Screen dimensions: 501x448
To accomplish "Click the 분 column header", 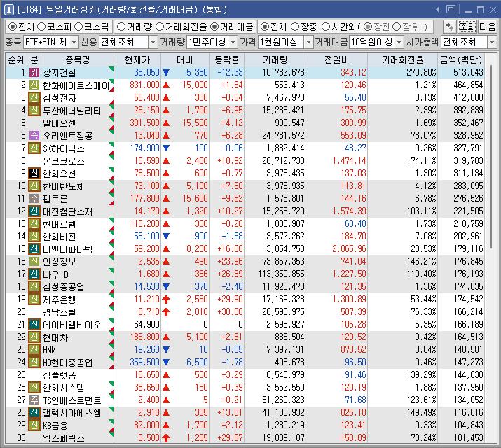I will coord(34,59).
